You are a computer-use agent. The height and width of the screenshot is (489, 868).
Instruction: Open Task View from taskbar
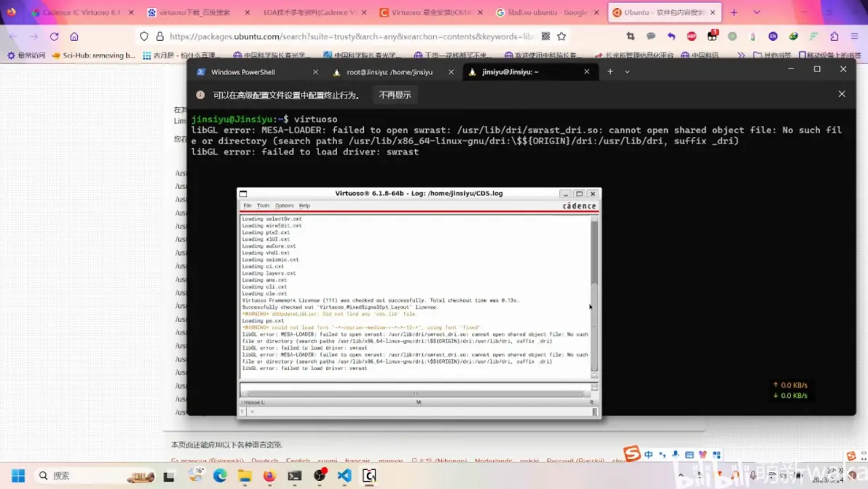click(x=169, y=476)
